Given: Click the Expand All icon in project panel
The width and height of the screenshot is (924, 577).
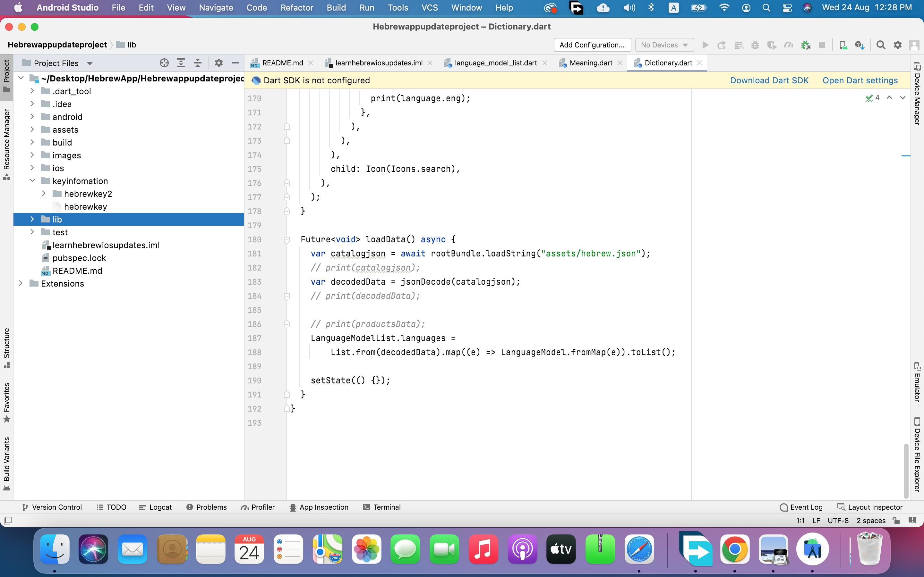Looking at the screenshot, I should coord(181,63).
